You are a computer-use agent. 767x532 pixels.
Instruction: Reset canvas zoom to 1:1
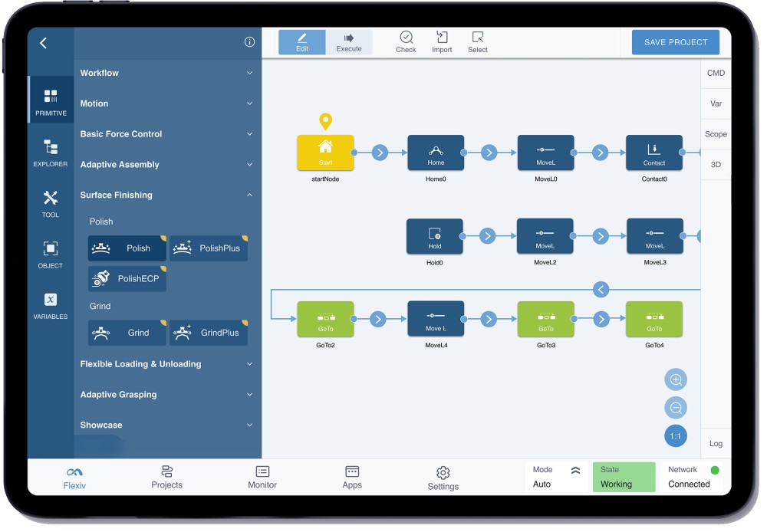click(x=675, y=435)
